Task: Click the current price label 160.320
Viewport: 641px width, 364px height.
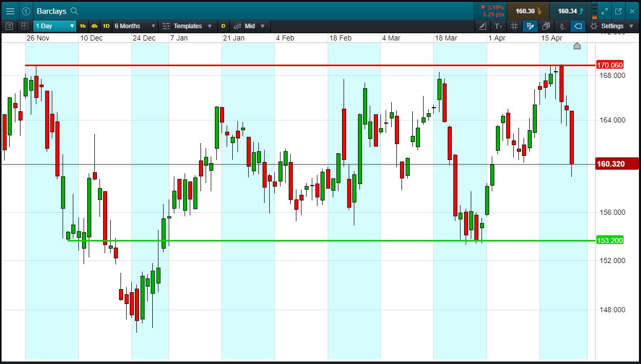Action: (x=617, y=164)
